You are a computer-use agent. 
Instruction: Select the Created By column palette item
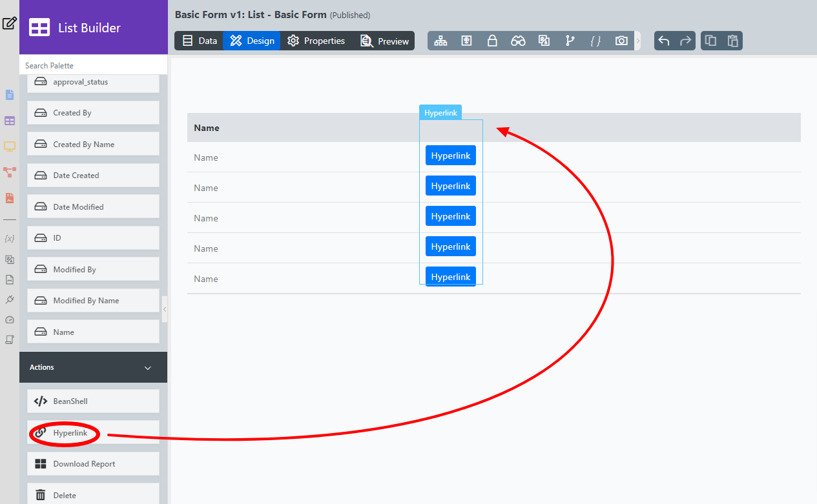click(93, 112)
